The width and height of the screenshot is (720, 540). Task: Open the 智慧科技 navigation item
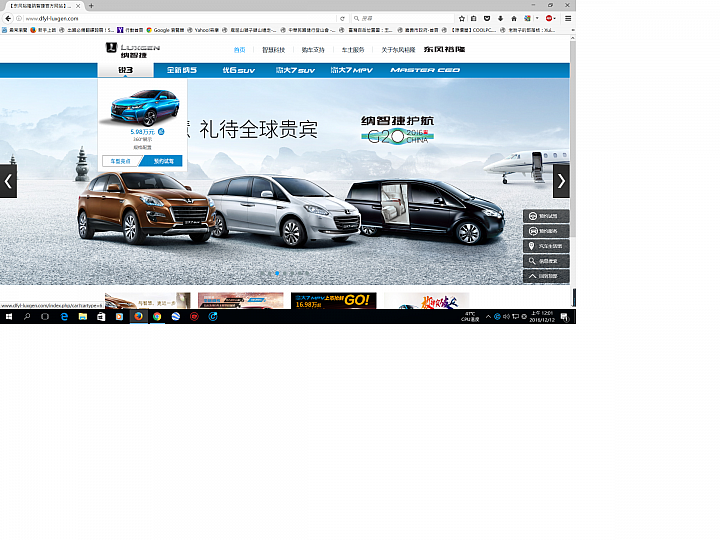click(274, 50)
